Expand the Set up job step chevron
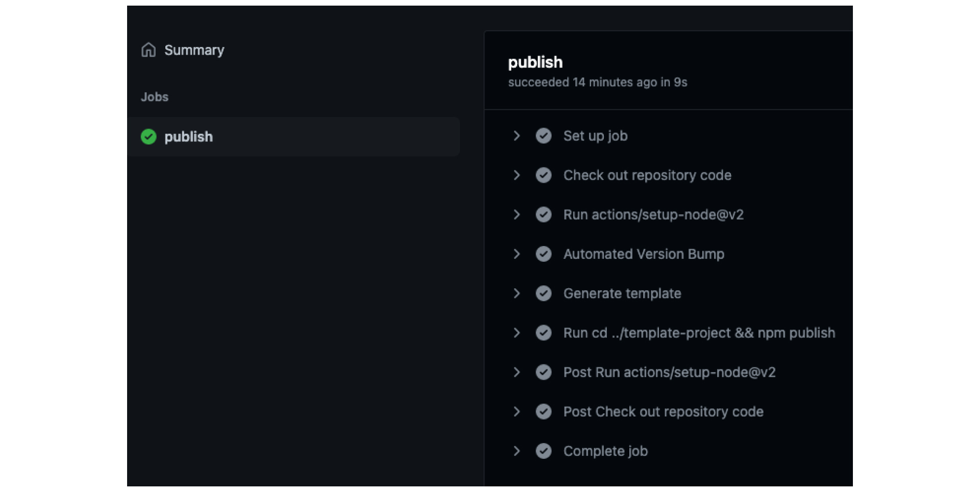The width and height of the screenshot is (980, 492). point(517,136)
